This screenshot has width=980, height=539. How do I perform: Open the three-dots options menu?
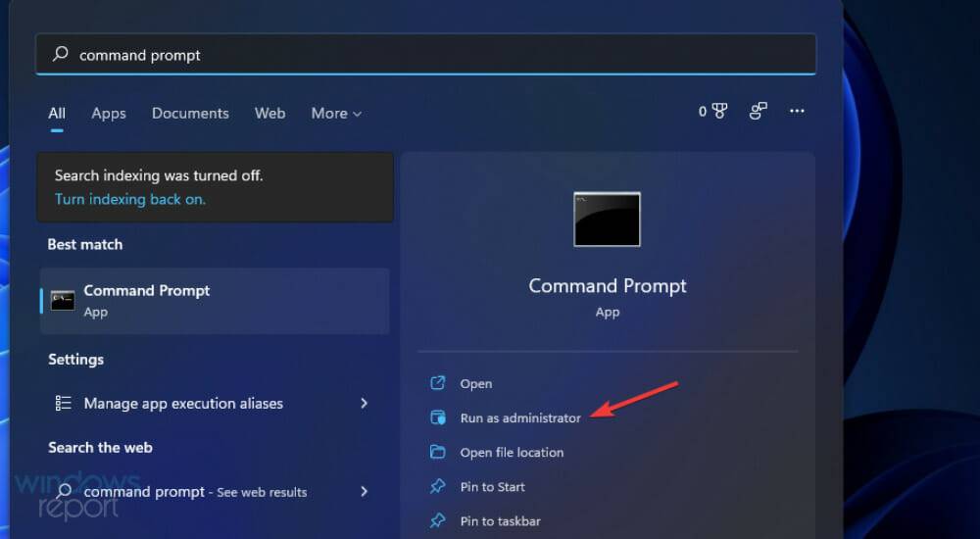point(797,112)
